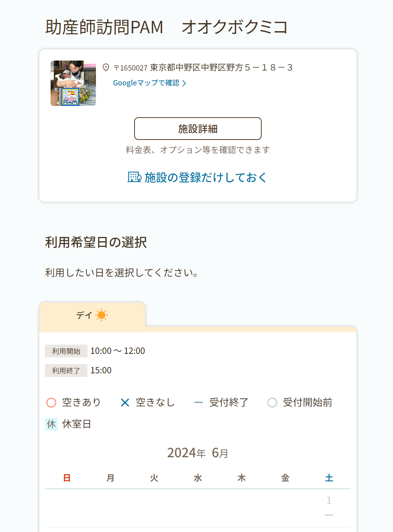Viewport: 393px width, 532px height.
Task: Click the red circle 空きあり legend icon
Action: click(51, 403)
